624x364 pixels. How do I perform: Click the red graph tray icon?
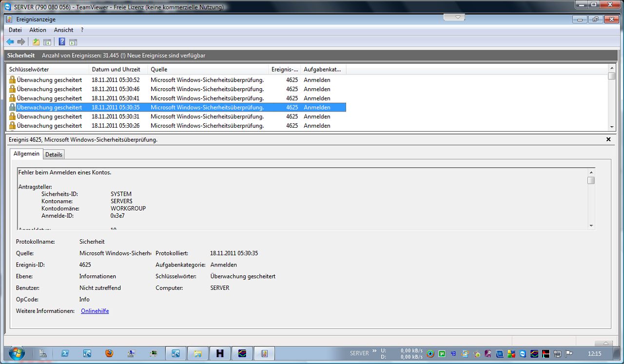coord(546,354)
